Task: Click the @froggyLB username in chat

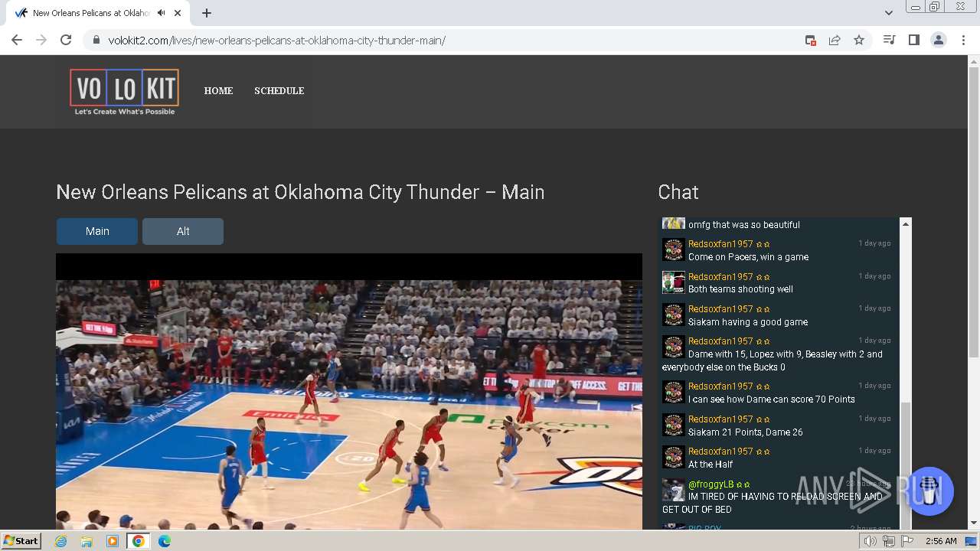Action: click(x=710, y=484)
